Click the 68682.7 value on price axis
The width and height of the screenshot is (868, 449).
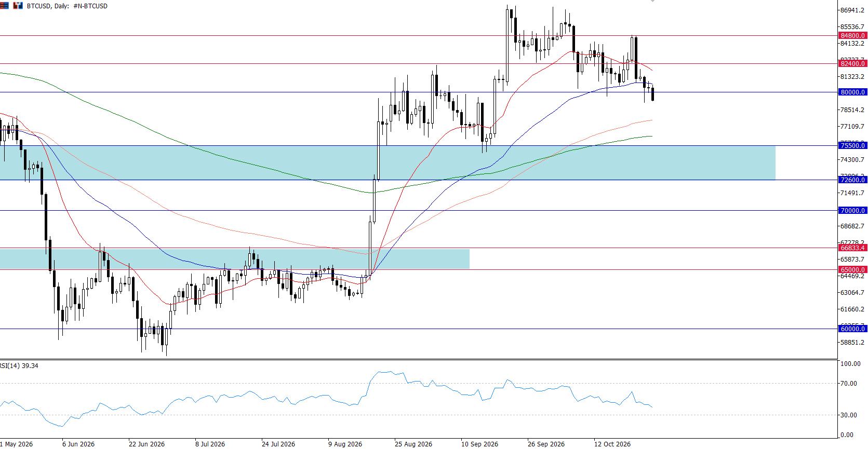point(852,226)
